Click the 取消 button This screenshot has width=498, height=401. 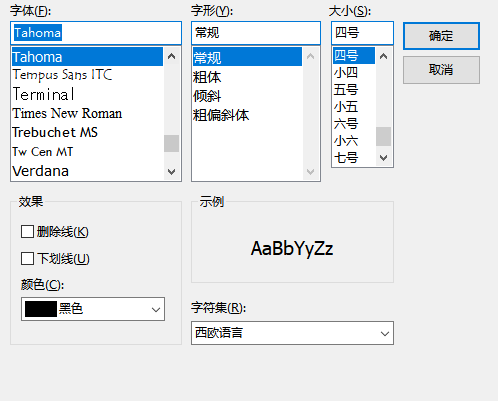pos(441,70)
